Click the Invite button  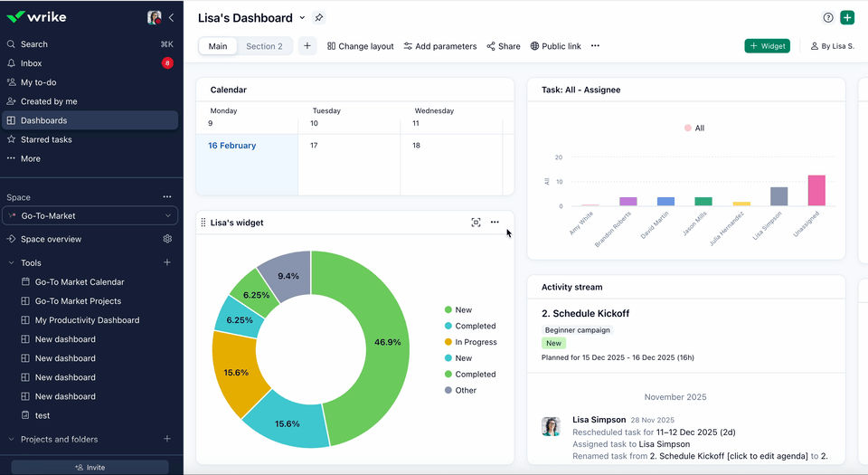(x=90, y=467)
